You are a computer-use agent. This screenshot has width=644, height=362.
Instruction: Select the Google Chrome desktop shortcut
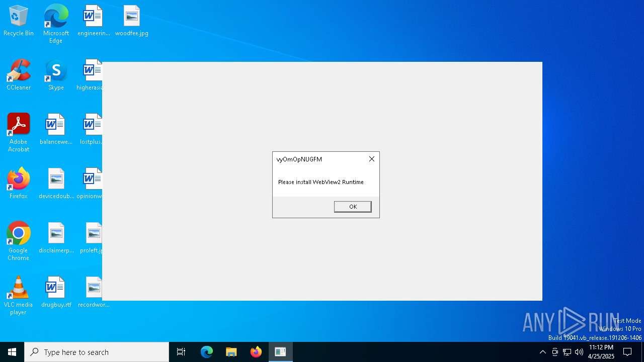tap(19, 241)
